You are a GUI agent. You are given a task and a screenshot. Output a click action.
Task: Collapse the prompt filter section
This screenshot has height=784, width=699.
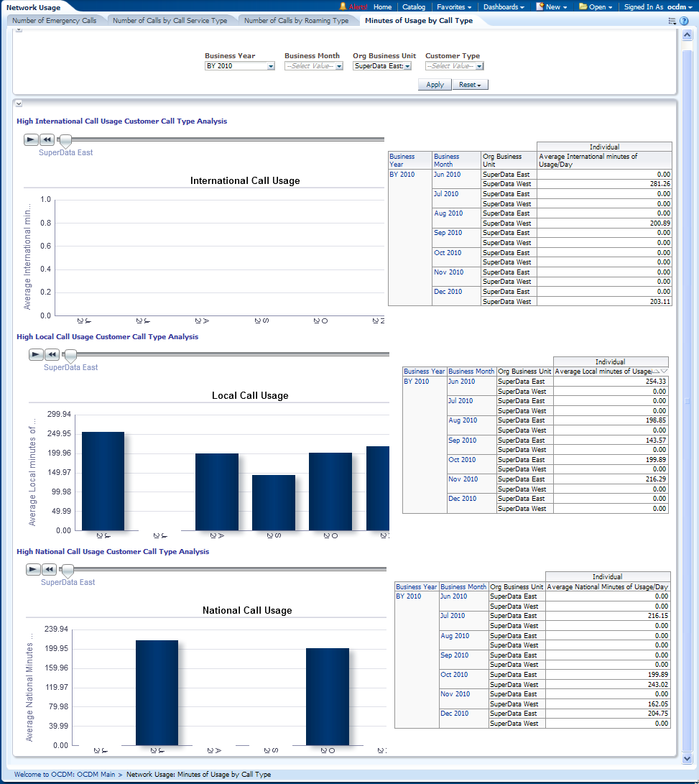[19, 30]
